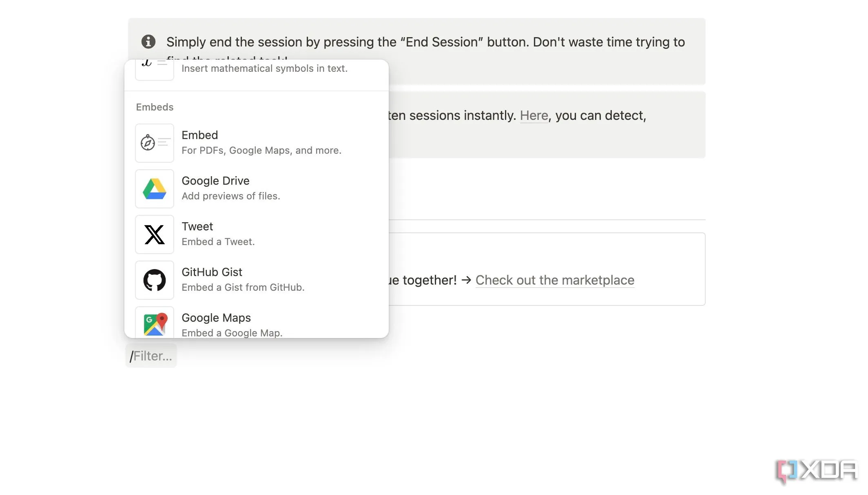Choose Google Drive from Embeds list

pyautogui.click(x=215, y=181)
